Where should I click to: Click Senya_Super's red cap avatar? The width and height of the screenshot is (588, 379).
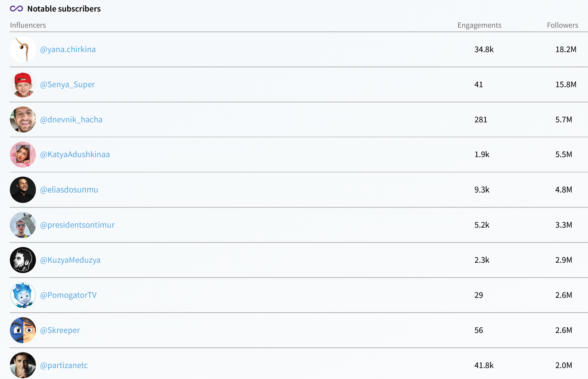point(23,85)
